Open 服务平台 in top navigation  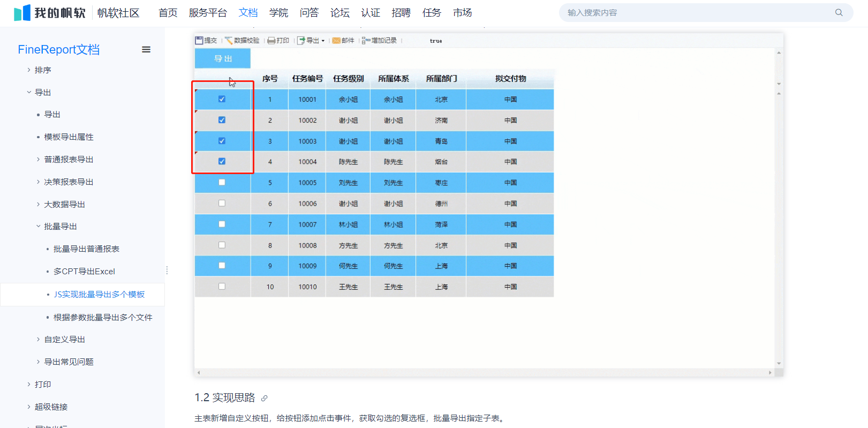pyautogui.click(x=208, y=13)
